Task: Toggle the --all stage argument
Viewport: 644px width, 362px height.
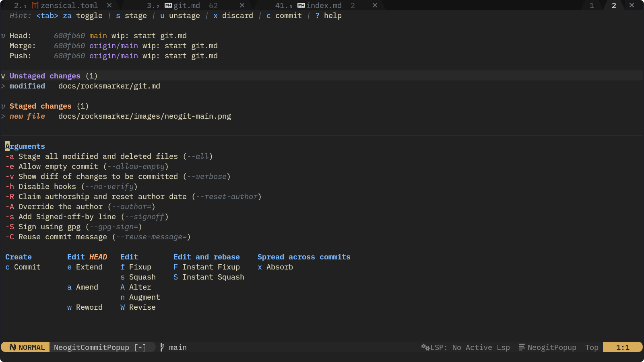Action: pyautogui.click(x=10, y=156)
